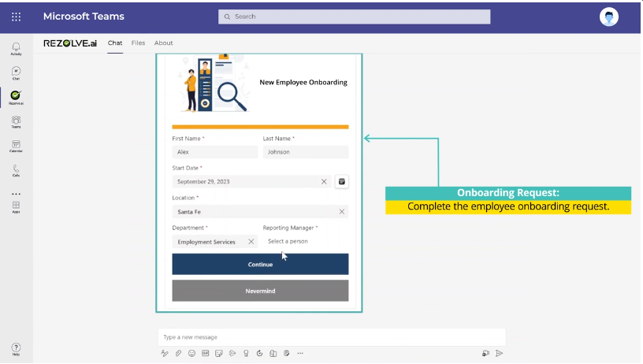Click the REZOLVE.ai logo
643x364 pixels.
[x=70, y=43]
